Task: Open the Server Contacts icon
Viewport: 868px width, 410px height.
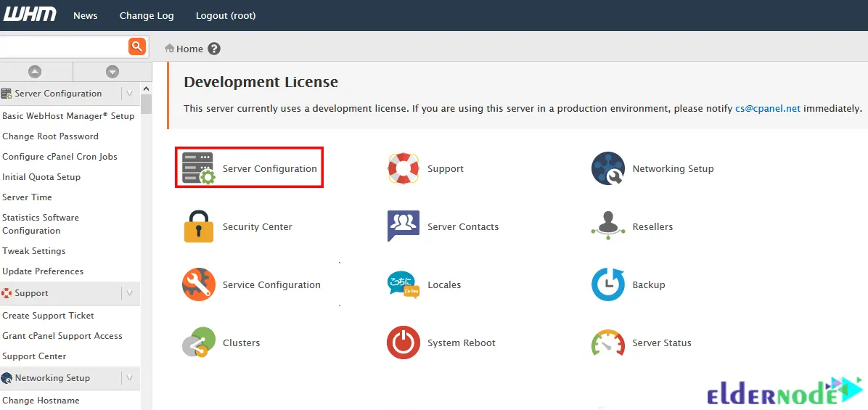Action: (403, 226)
